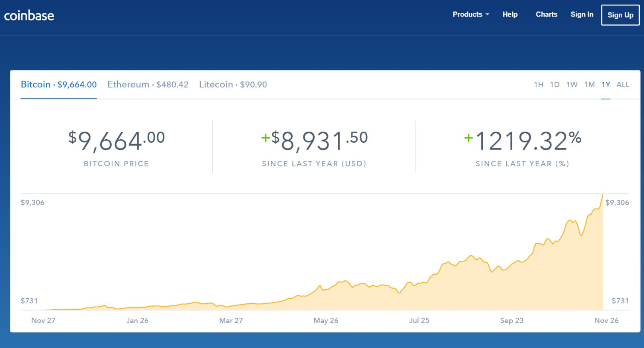Click the Sign In link

pyautogui.click(x=582, y=14)
